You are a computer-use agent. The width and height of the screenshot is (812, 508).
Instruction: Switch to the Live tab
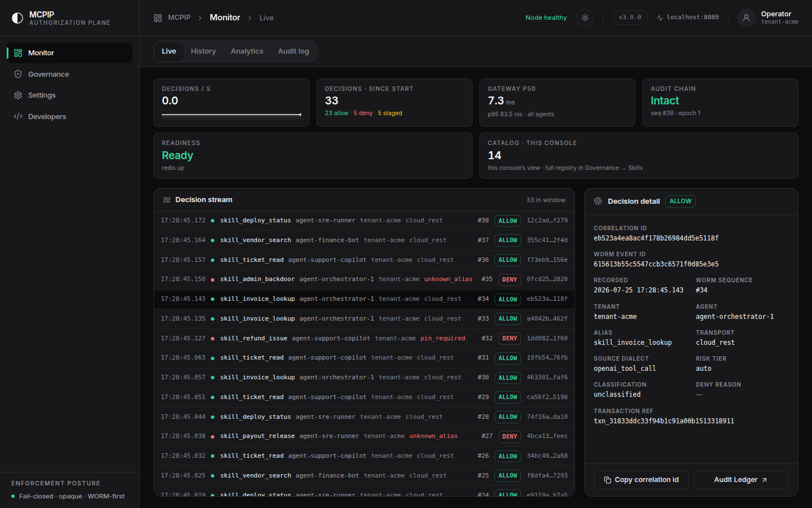pos(169,51)
